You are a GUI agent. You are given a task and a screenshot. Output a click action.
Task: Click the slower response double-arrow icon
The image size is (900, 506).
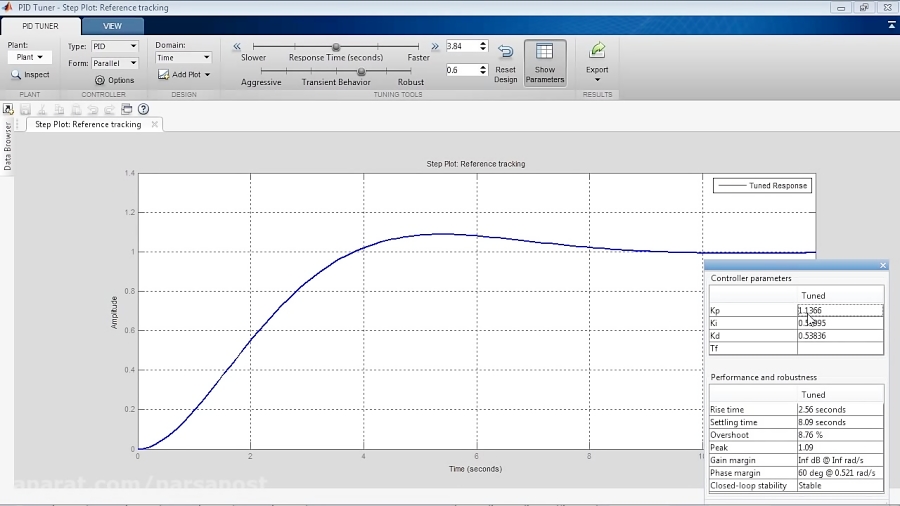coord(237,46)
